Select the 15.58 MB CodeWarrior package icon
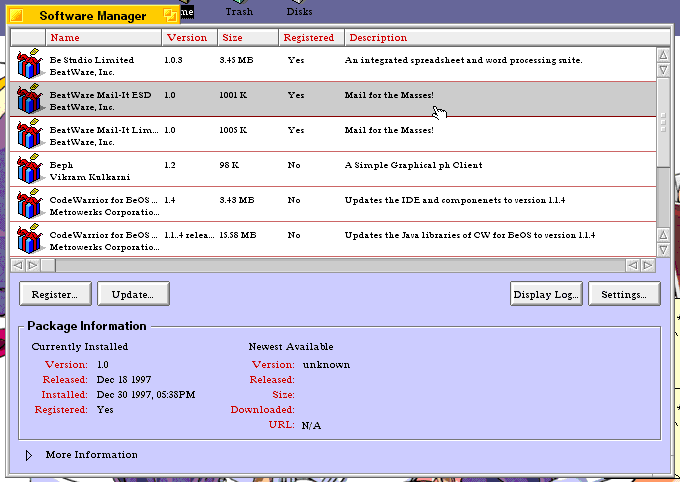The width and height of the screenshot is (680, 482). (29, 239)
